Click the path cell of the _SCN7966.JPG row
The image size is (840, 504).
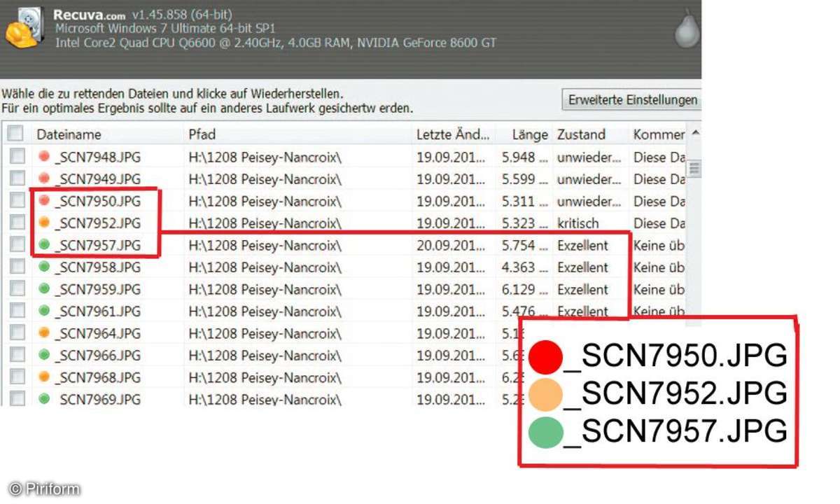265,356
